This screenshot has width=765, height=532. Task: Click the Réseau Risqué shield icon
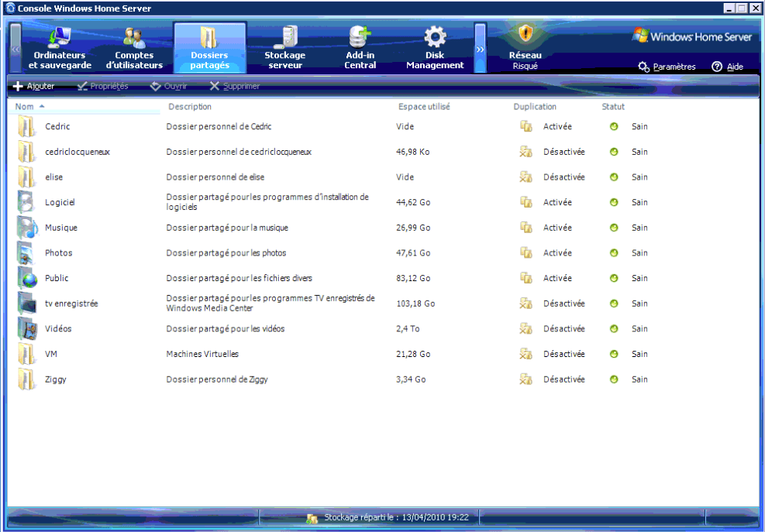click(x=526, y=34)
